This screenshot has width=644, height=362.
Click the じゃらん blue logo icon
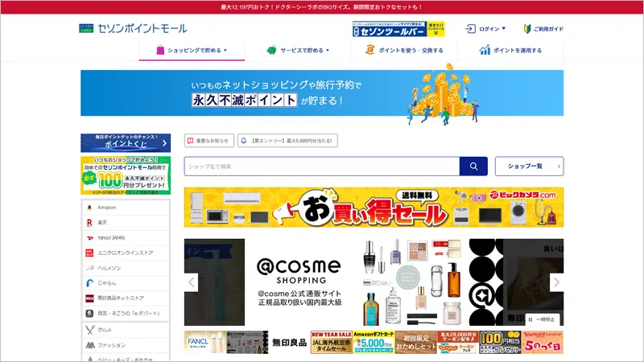89,283
